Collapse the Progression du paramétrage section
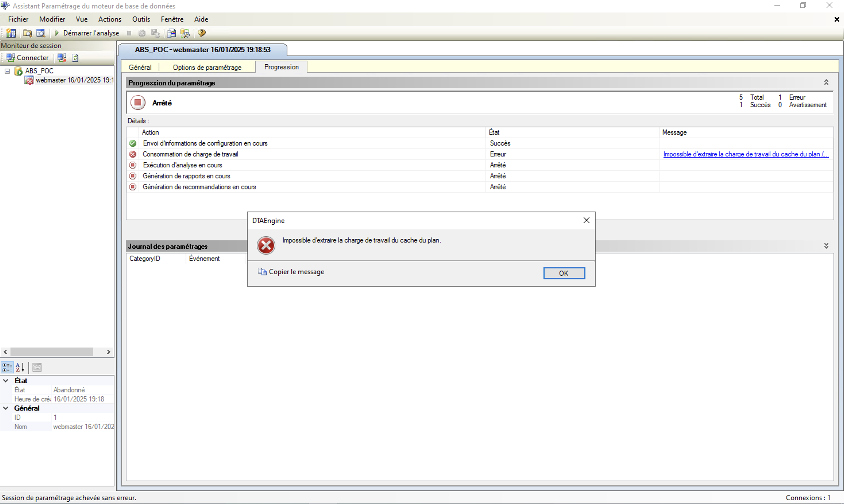This screenshot has width=844, height=504. [x=826, y=83]
